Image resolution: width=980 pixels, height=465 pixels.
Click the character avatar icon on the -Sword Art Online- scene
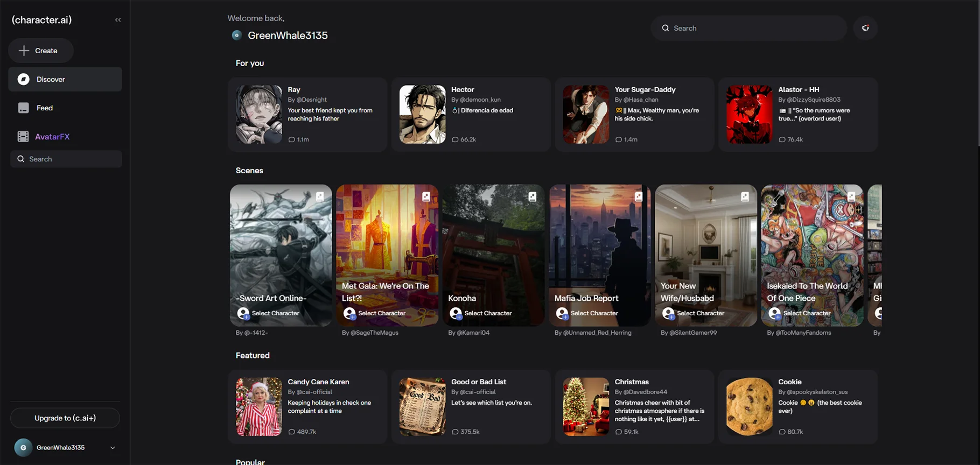(x=243, y=313)
